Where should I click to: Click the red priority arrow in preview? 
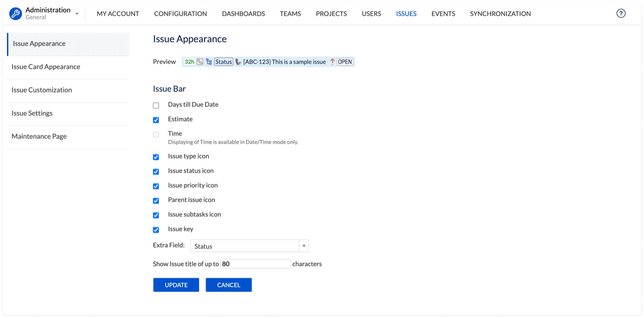(x=332, y=62)
